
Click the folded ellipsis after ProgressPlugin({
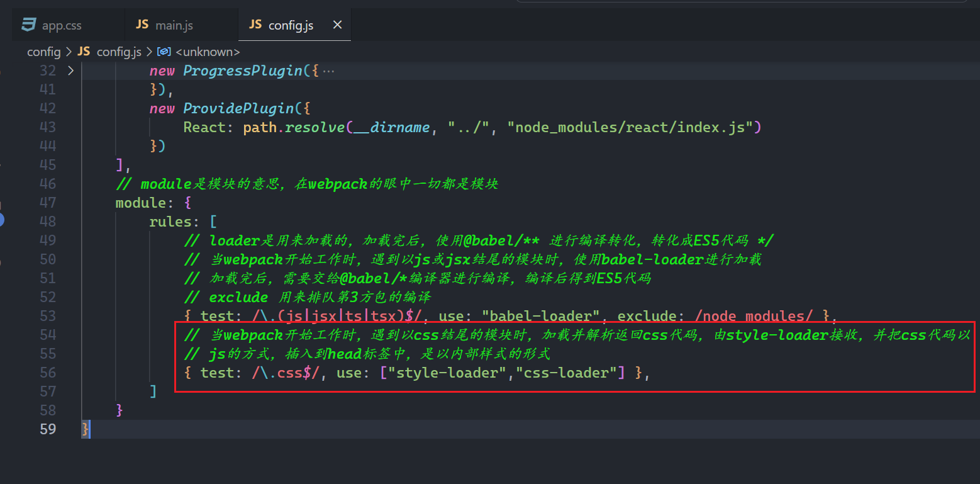328,70
